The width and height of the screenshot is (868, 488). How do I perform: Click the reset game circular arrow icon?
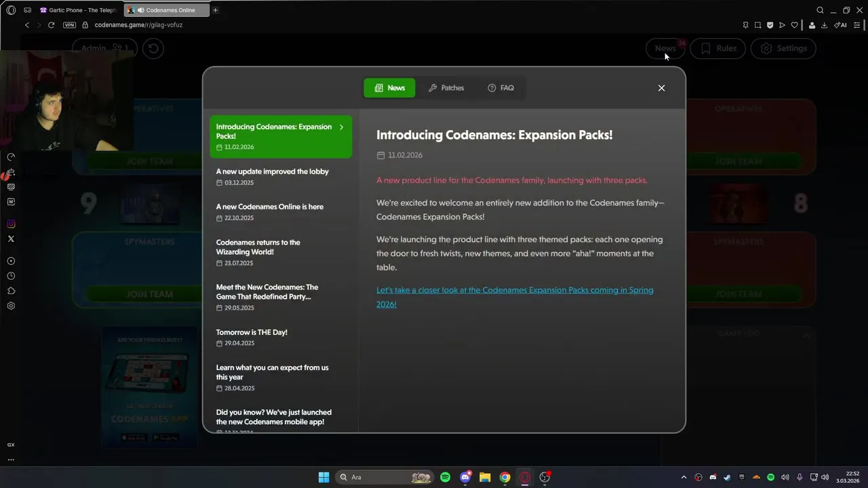click(153, 48)
